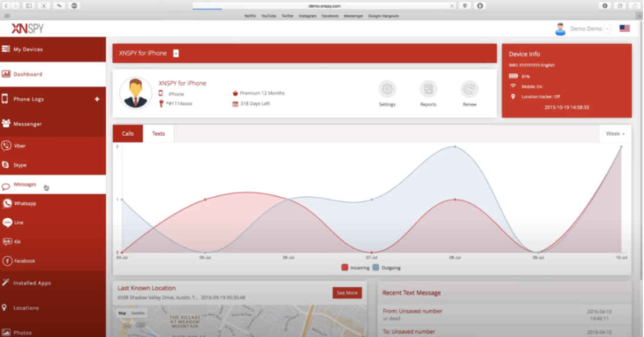Click the shield icon in browser toolbar
Image resolution: width=644 pixels, height=337 pixels.
click(465, 6)
